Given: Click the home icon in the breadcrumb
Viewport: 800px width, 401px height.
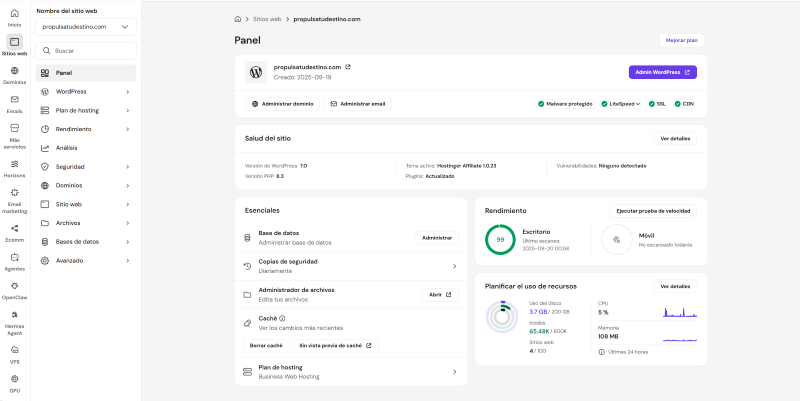Looking at the screenshot, I should click(238, 19).
